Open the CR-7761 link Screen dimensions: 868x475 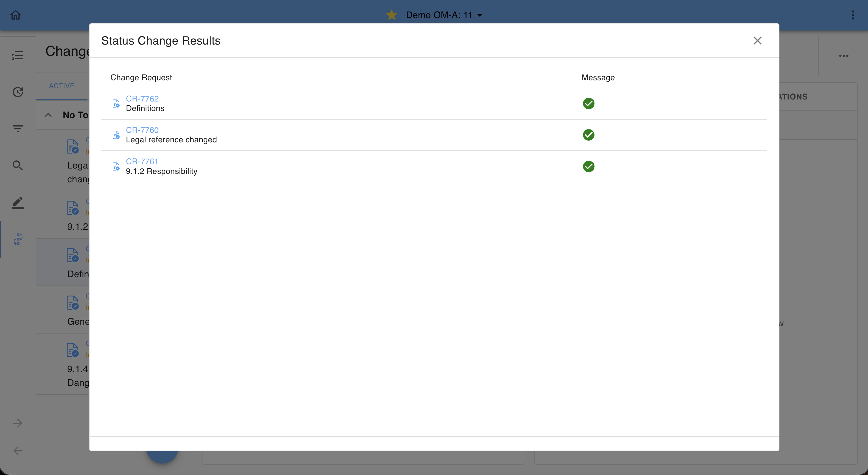click(142, 161)
